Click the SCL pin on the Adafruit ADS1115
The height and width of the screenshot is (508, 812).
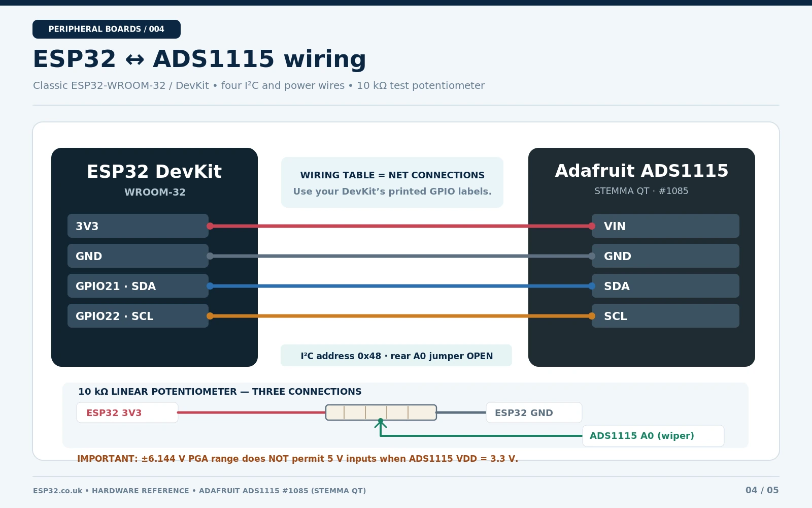point(665,316)
